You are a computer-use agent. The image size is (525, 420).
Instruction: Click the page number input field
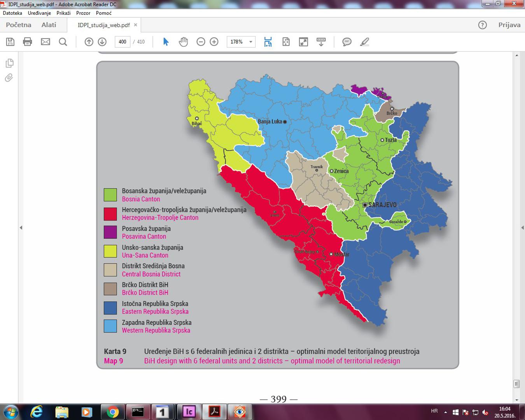click(x=122, y=42)
